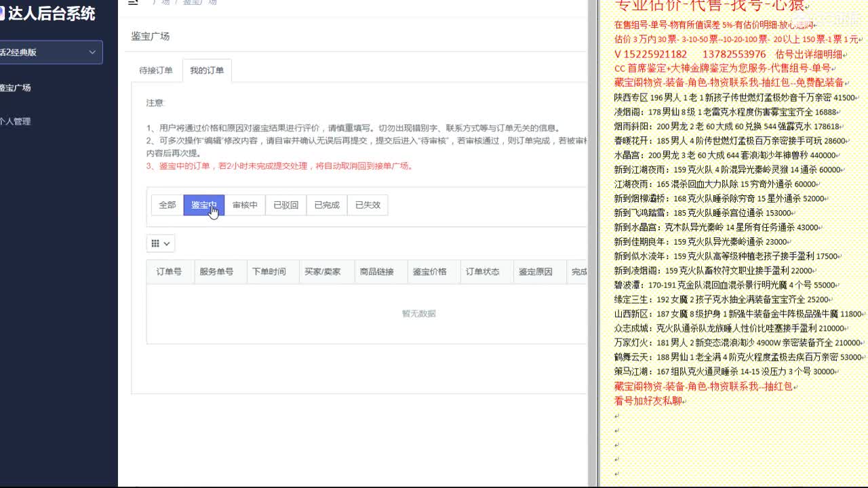This screenshot has width=868, height=488.
Task: Open the table column settings grid icon
Action: [x=161, y=243]
